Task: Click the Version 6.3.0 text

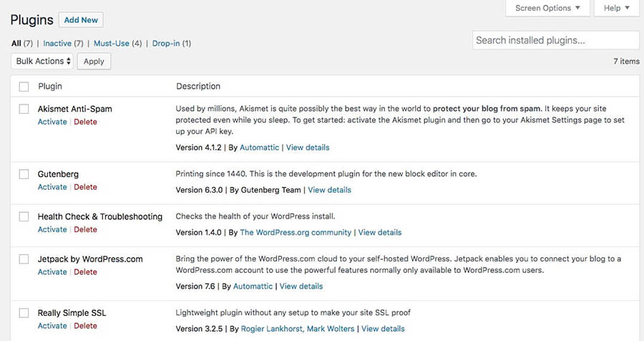Action: pyautogui.click(x=199, y=190)
